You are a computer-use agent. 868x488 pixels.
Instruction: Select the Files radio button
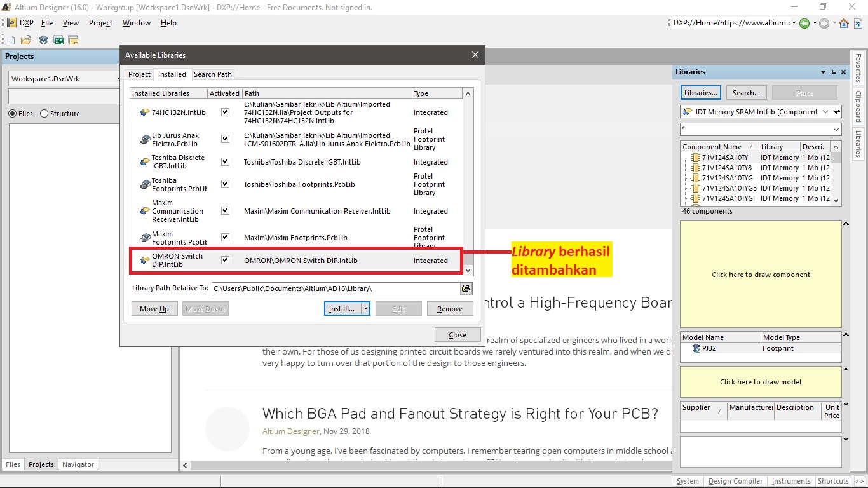tap(12, 114)
